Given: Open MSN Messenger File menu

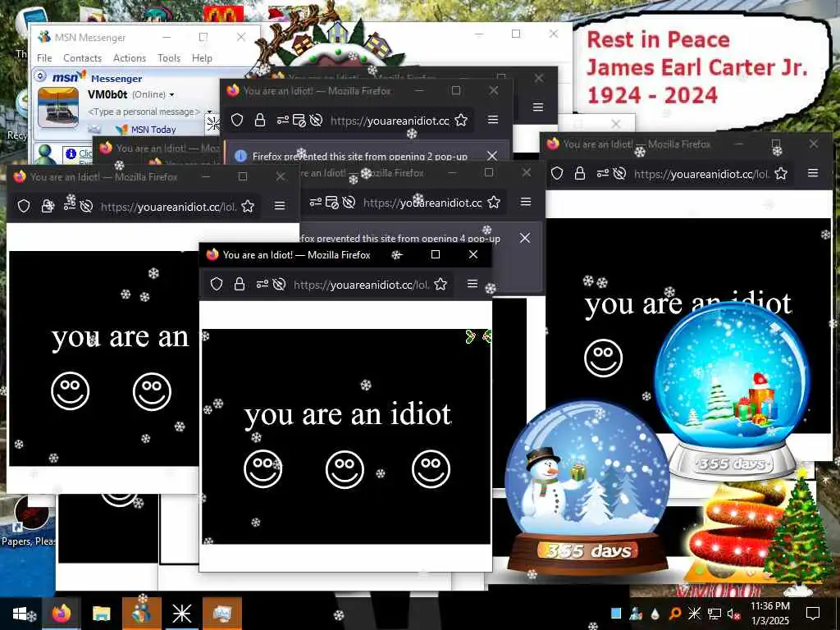Looking at the screenshot, I should (x=44, y=58).
